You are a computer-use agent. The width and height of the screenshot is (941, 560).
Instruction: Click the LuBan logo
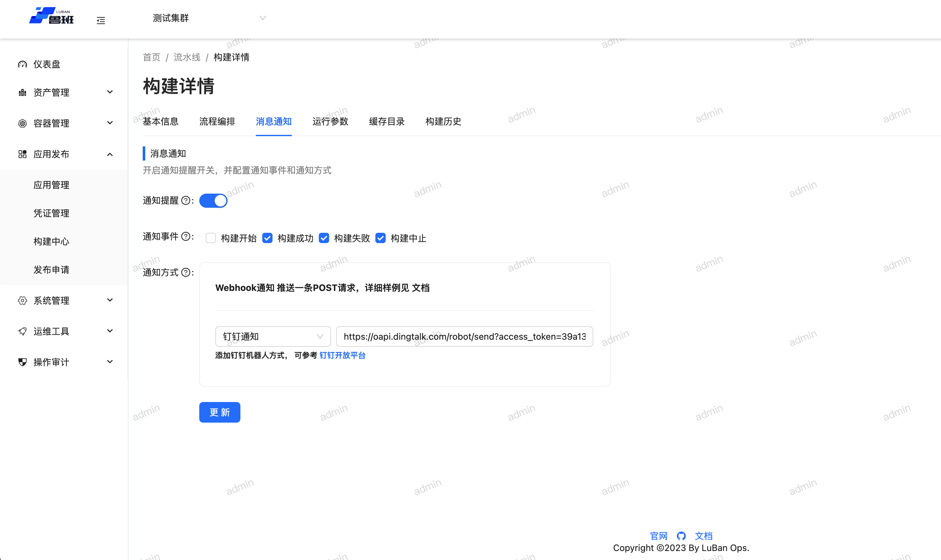point(52,16)
